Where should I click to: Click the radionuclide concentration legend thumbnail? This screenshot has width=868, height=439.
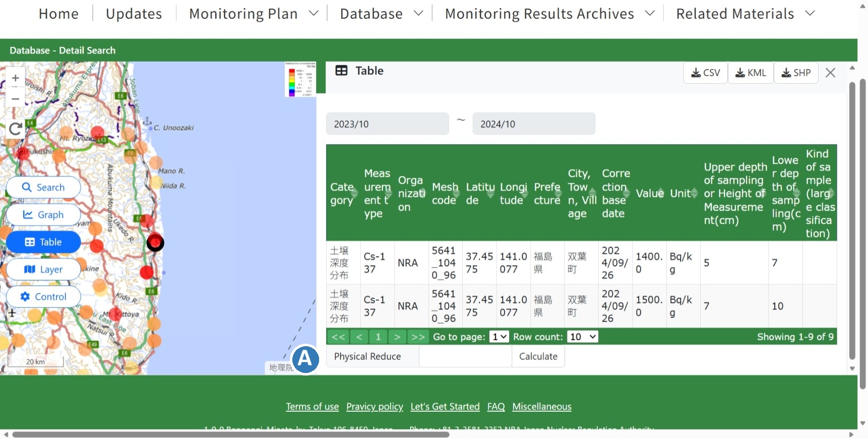(301, 79)
